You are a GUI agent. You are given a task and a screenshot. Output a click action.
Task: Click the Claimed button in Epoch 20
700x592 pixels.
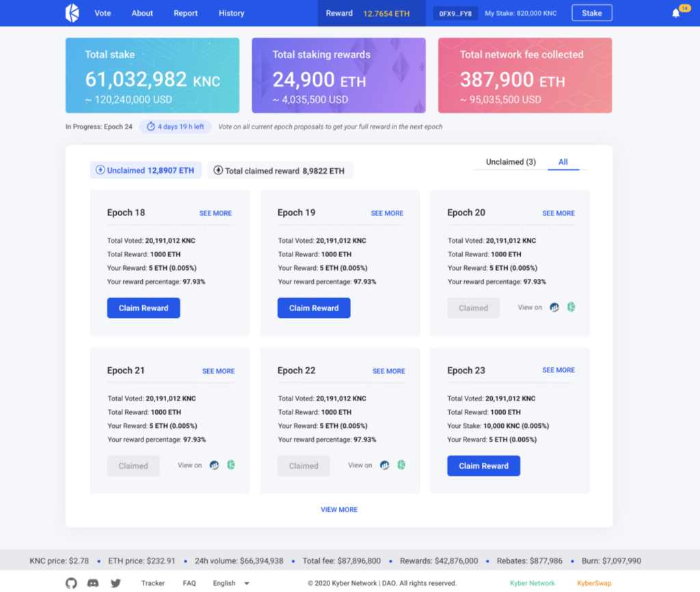pos(473,308)
